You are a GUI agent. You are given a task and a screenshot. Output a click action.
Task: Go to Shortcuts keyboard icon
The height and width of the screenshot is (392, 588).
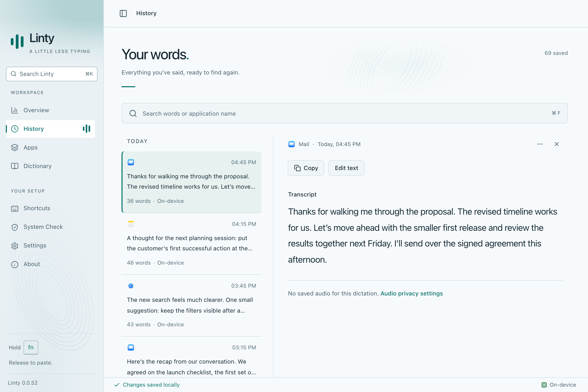pos(15,208)
